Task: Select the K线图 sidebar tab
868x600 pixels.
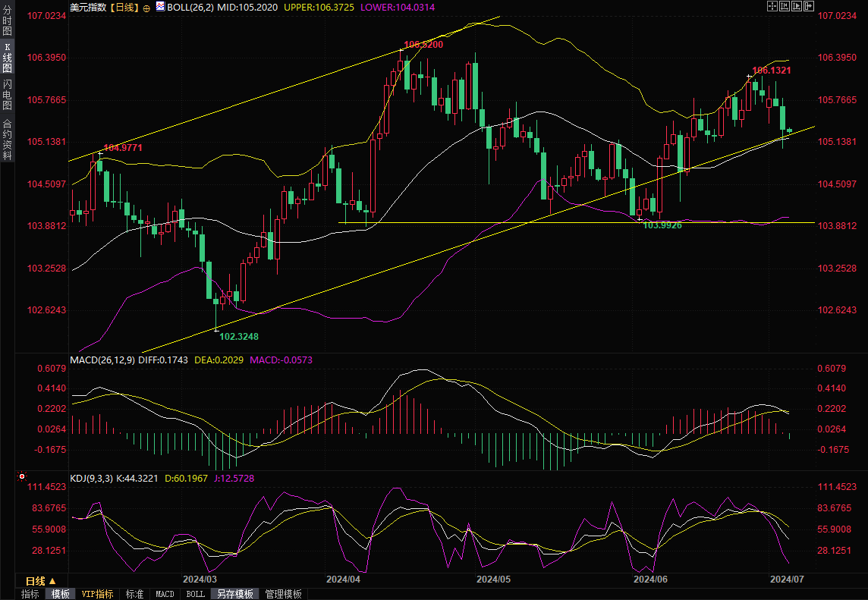Action: click(x=8, y=58)
